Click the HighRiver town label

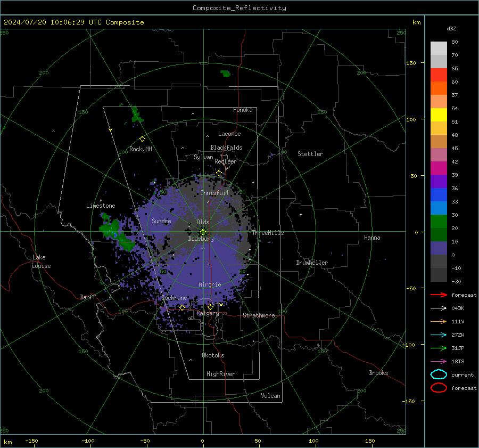[x=221, y=374]
